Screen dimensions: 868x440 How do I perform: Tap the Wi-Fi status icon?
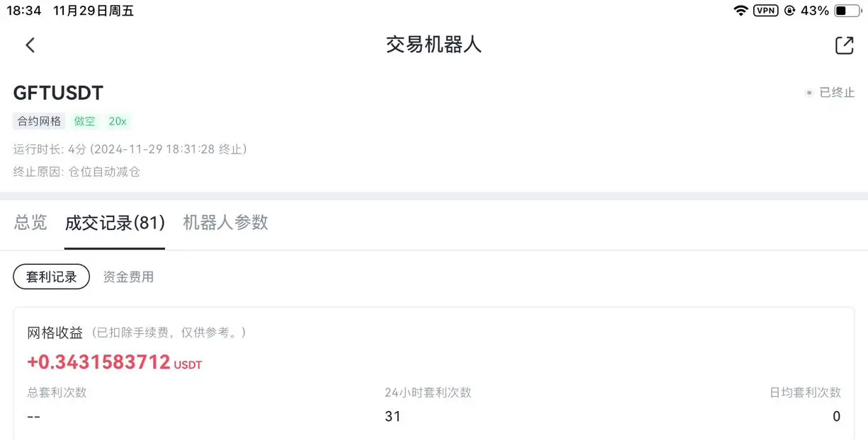741,11
